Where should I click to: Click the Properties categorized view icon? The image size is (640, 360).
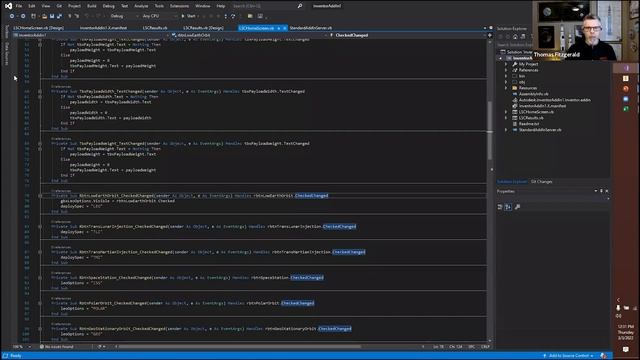[500, 207]
